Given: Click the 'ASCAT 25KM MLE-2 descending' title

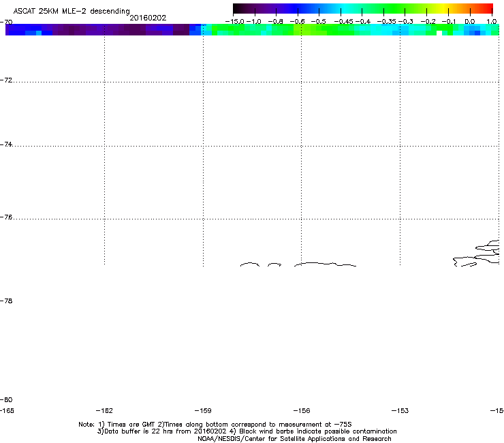Looking at the screenshot, I should coord(72,11).
